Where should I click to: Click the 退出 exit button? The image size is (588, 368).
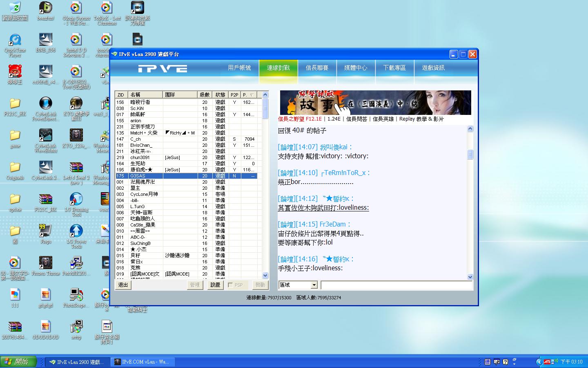123,285
